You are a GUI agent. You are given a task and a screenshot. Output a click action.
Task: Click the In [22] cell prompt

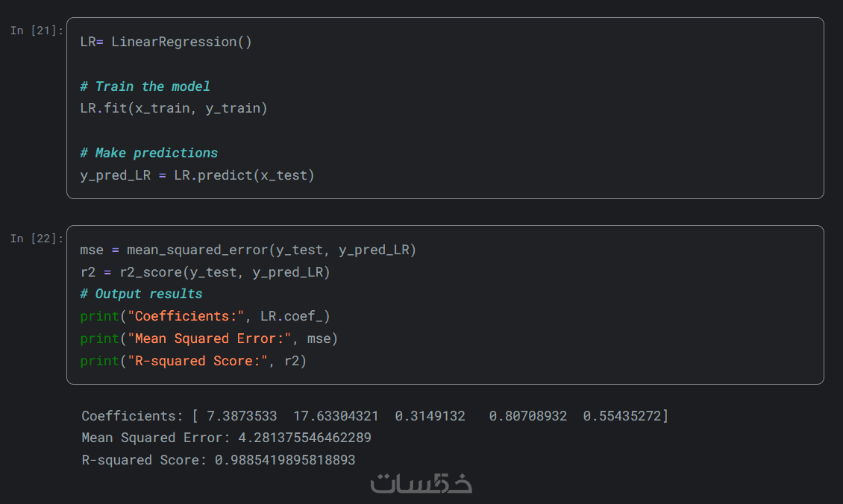pos(37,239)
